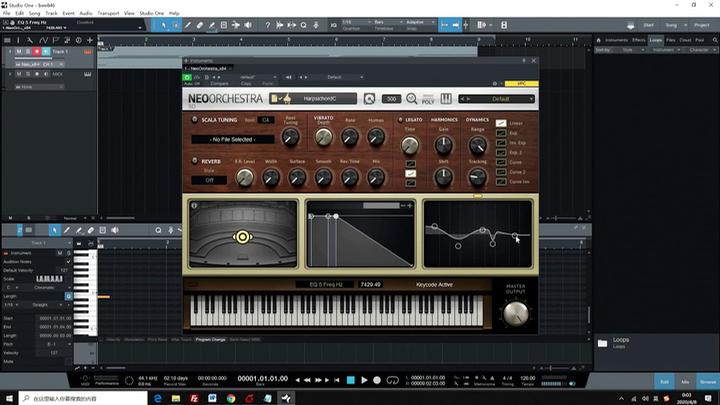Click the wrench settings icon above the track list

(x=30, y=40)
